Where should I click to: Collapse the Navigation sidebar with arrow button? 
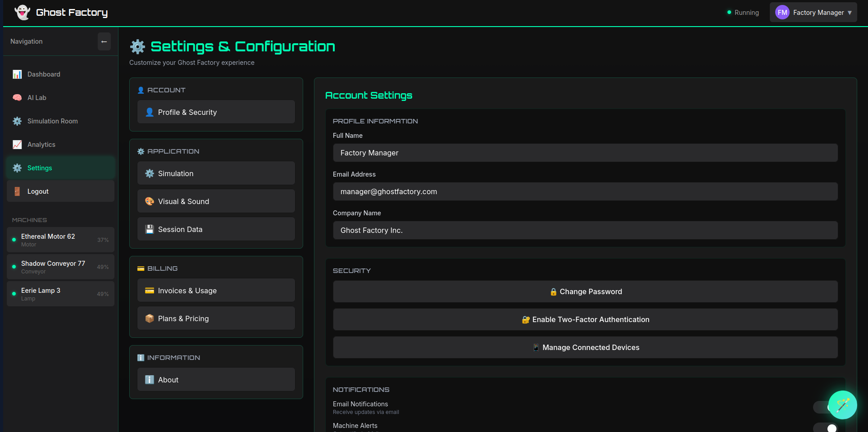click(104, 42)
